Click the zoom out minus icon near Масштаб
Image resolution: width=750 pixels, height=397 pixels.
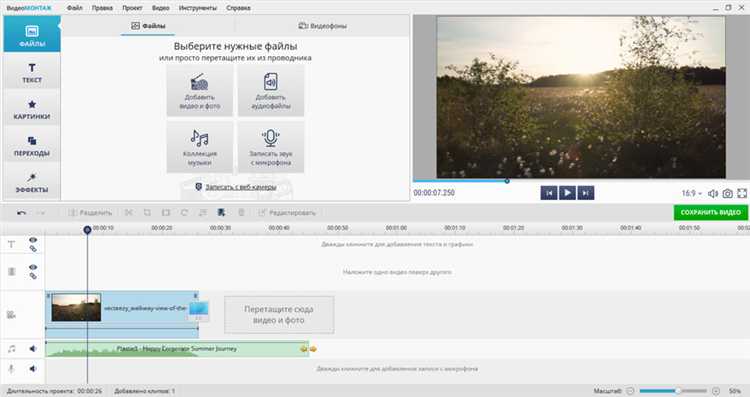click(x=630, y=391)
